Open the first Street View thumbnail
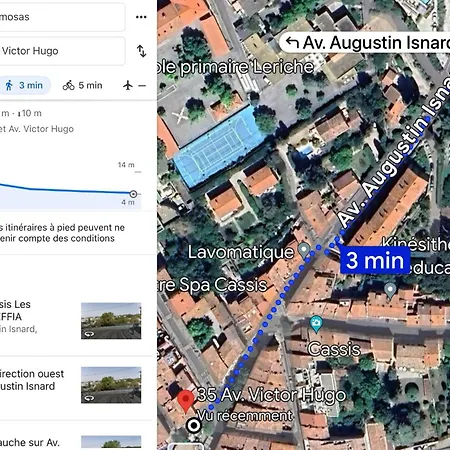 click(111, 321)
